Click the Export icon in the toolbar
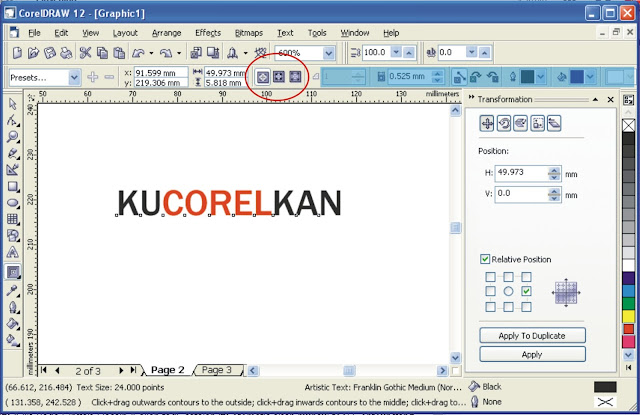 pos(213,53)
